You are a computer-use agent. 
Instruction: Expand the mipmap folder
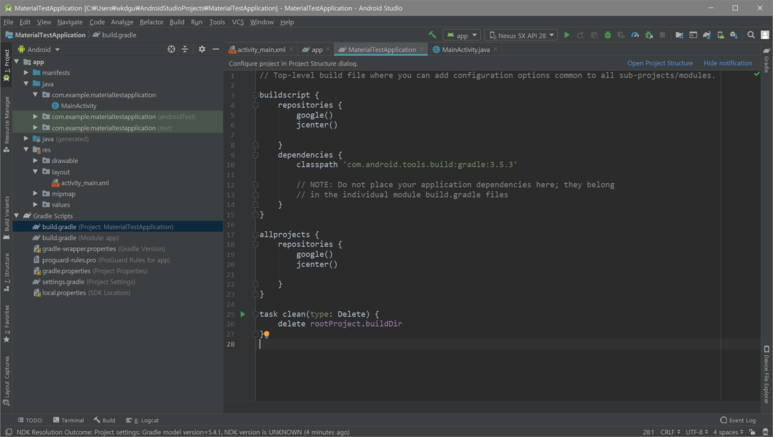coord(35,193)
